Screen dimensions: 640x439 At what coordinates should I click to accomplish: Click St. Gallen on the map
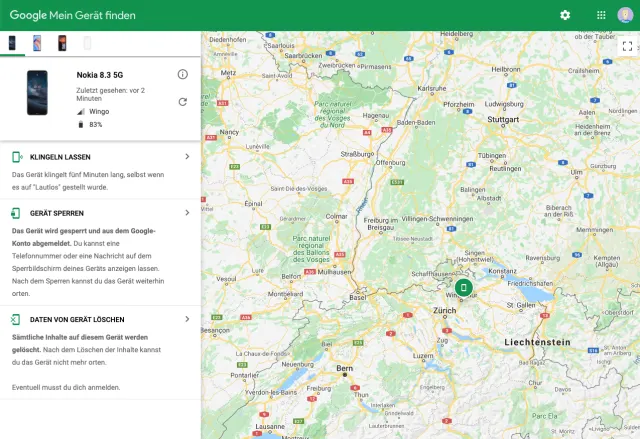tap(521, 305)
